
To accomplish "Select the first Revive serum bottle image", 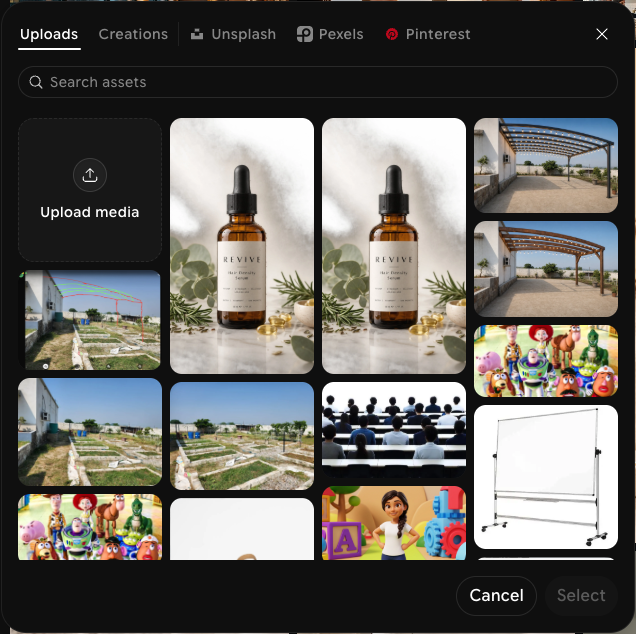I will pyautogui.click(x=242, y=246).
